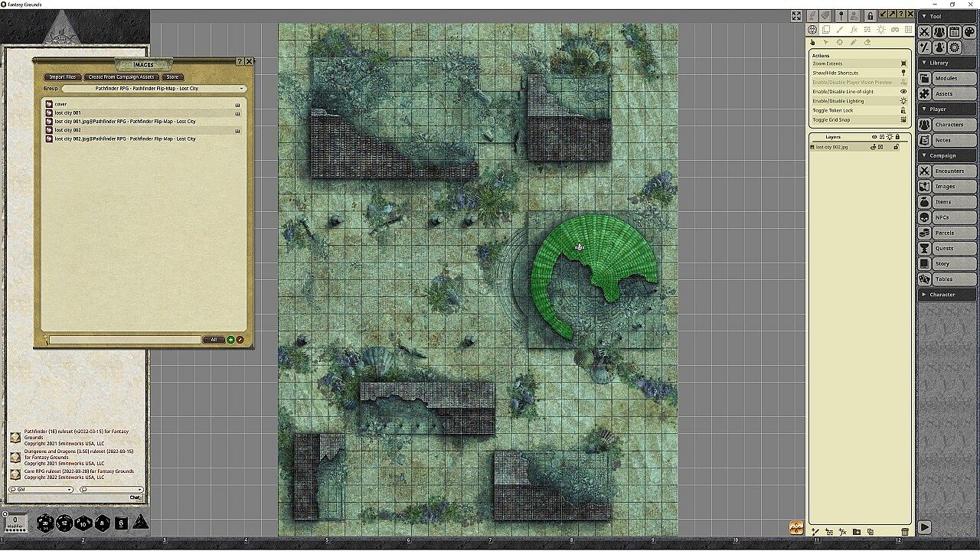Screen dimensions: 980x551
Task: Open the color palette tool icon
Action: (969, 32)
